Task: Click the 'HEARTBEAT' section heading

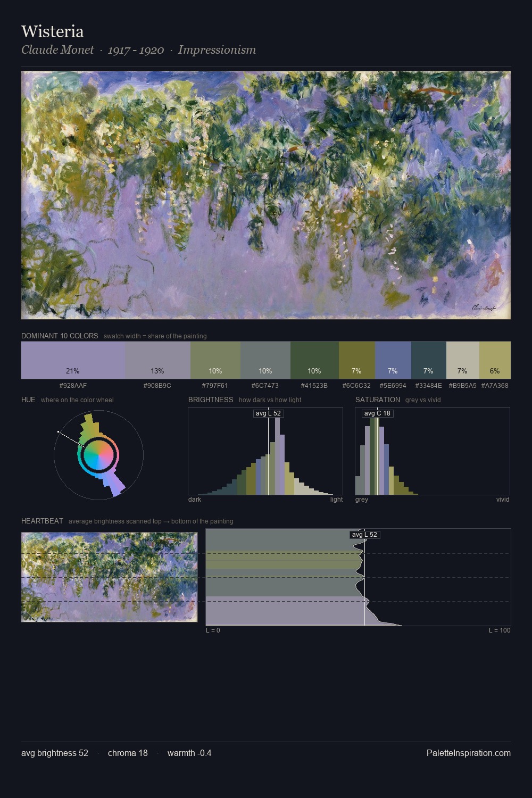Action: [42, 521]
